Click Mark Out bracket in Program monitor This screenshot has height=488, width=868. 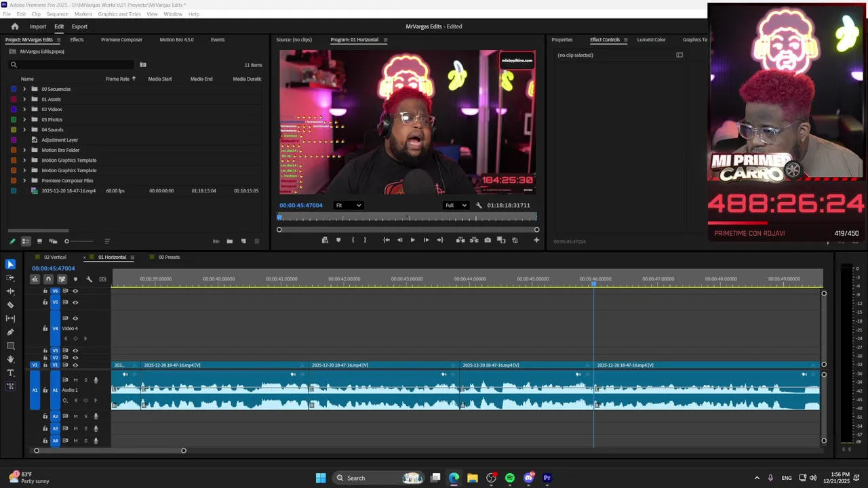(x=365, y=240)
